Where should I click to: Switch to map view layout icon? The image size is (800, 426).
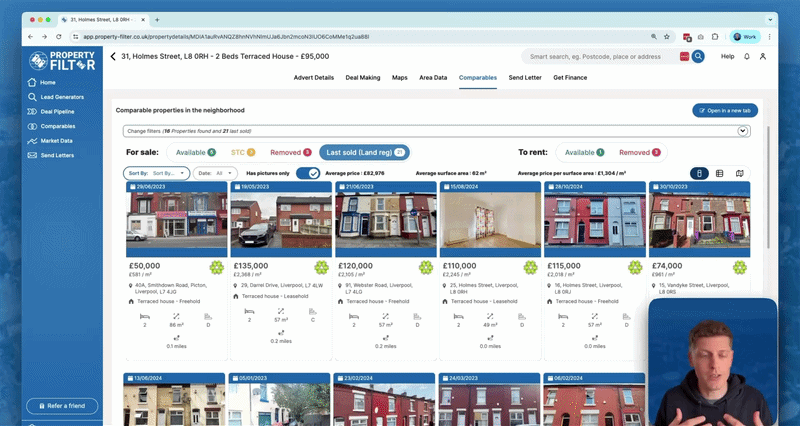point(739,173)
